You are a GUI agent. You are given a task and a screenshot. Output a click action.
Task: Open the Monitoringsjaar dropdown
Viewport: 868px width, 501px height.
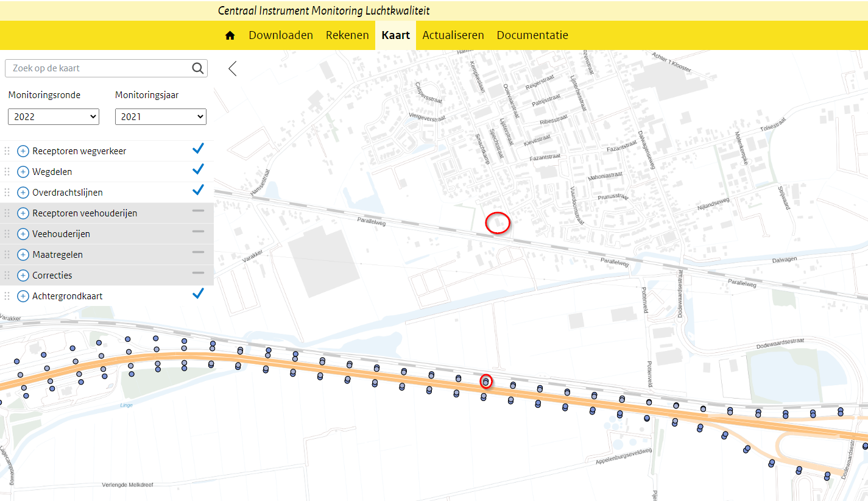161,116
